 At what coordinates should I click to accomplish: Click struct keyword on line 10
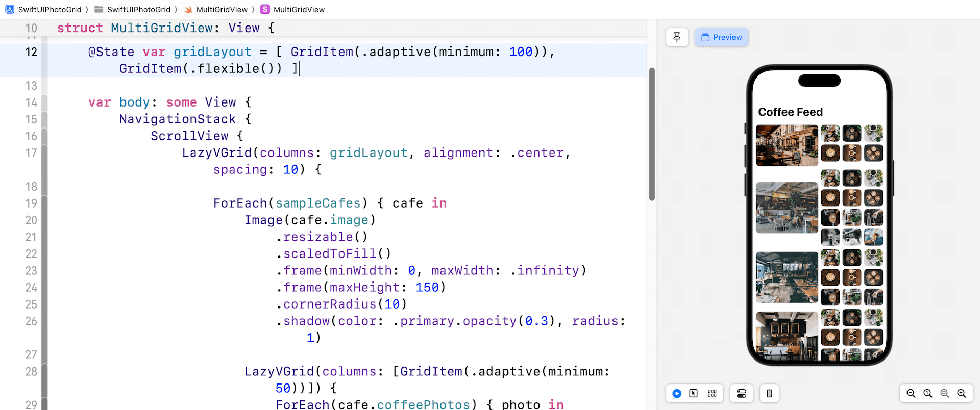[x=80, y=28]
